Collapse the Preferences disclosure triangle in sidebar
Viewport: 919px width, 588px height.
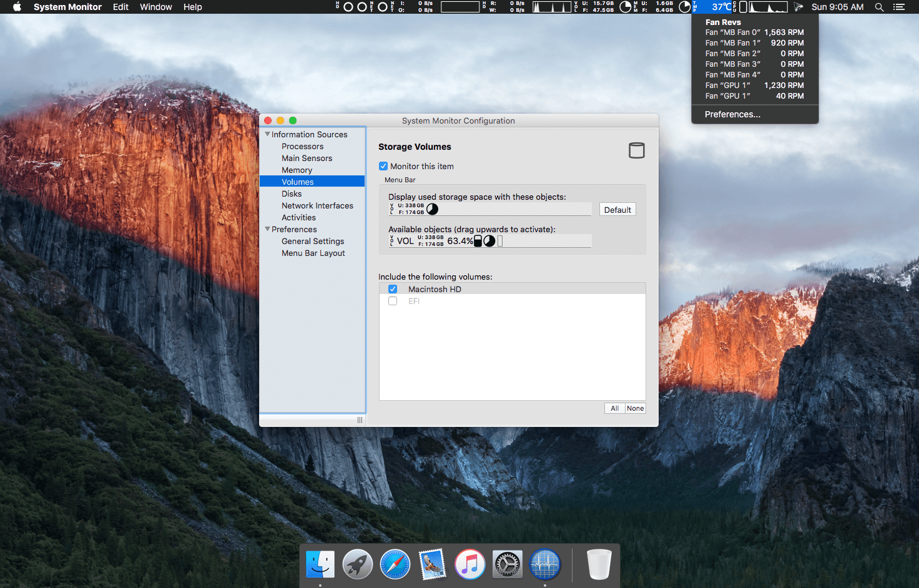tap(267, 229)
